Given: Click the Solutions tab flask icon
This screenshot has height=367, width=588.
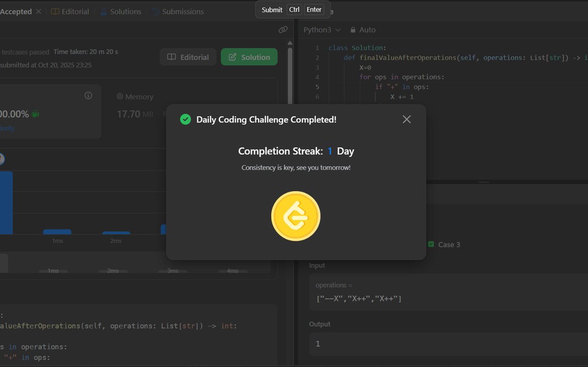Looking at the screenshot, I should pos(103,11).
